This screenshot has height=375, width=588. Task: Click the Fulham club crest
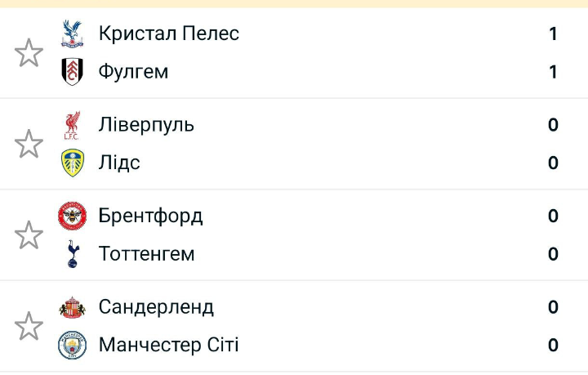(x=73, y=72)
